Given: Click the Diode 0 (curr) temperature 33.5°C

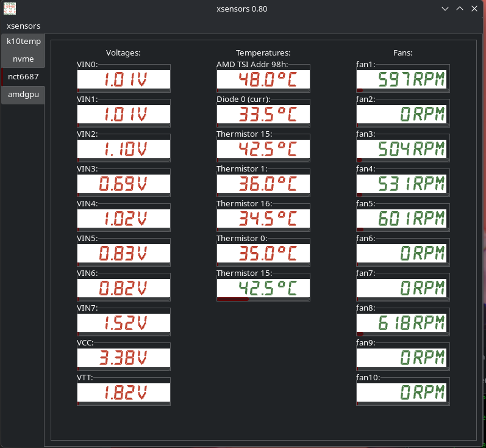Looking at the screenshot, I should (x=263, y=114).
